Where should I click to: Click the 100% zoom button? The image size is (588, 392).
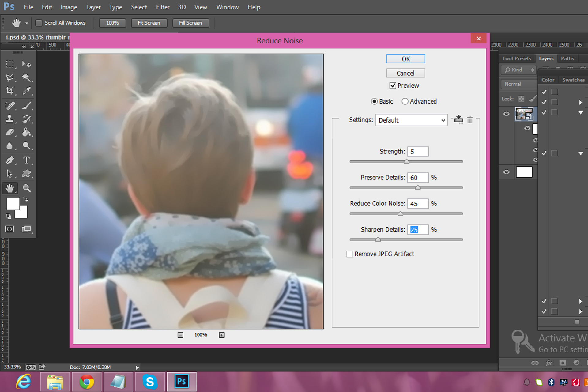112,23
